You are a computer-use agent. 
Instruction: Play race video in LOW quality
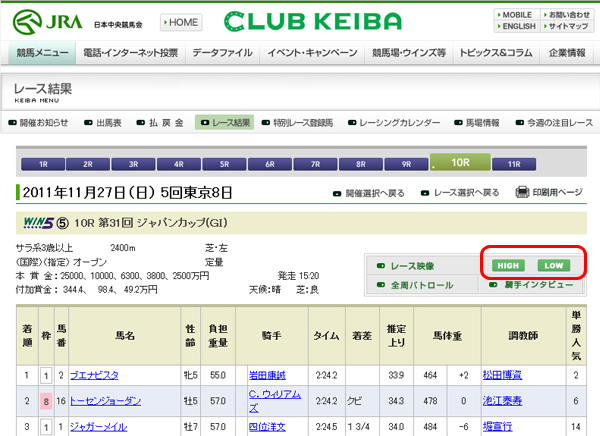pyautogui.click(x=554, y=266)
